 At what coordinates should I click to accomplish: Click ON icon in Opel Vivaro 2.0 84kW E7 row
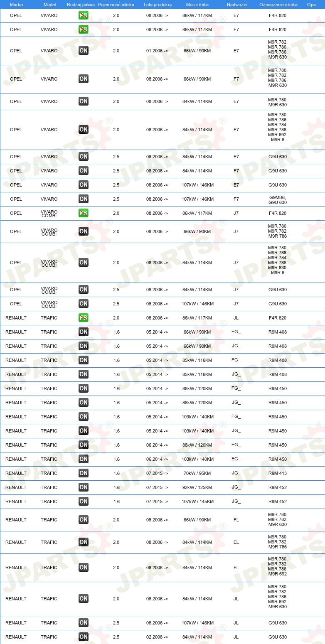84,101
